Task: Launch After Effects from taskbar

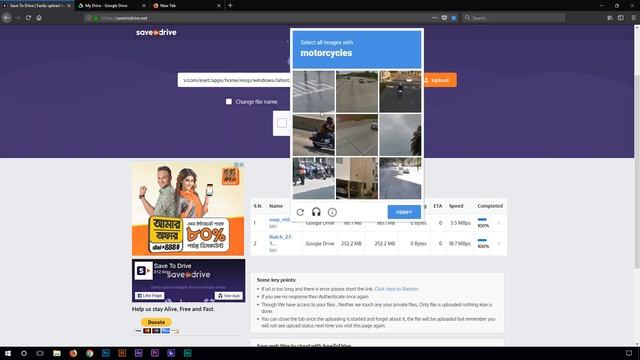Action: pyautogui.click(x=138, y=353)
